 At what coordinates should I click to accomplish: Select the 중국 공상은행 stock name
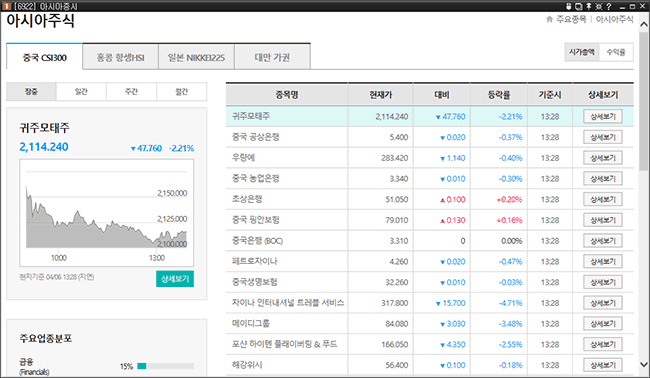(x=255, y=137)
